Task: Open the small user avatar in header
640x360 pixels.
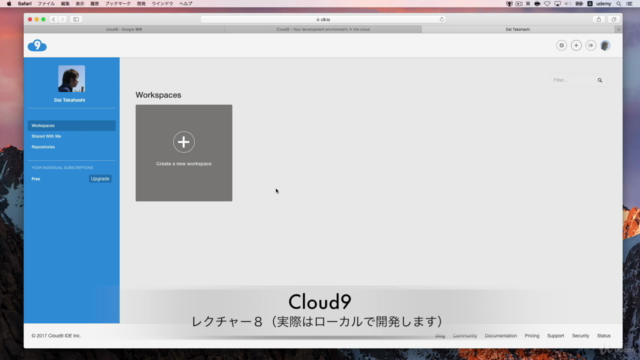Action: click(x=605, y=45)
